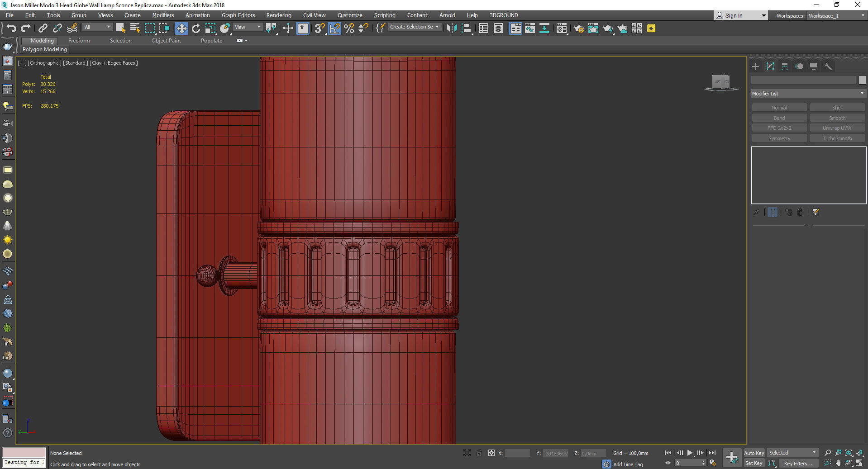Activate the Select and Move tool
Viewport: 868px width, 469px height.
click(x=181, y=28)
